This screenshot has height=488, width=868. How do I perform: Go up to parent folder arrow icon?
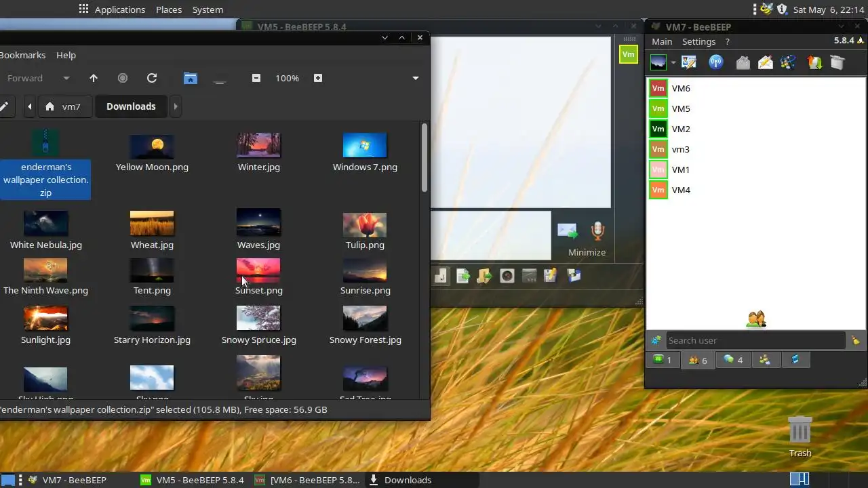tap(94, 78)
